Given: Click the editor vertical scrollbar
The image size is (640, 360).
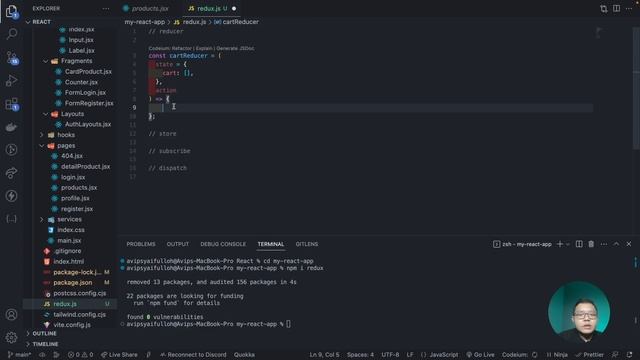Looking at the screenshot, I should 637,88.
